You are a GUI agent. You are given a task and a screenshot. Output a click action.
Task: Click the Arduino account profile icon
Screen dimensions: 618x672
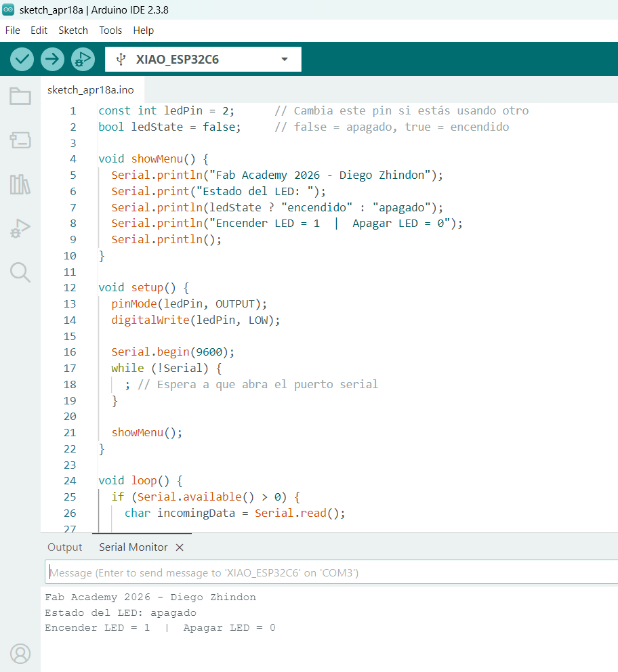pyautogui.click(x=20, y=654)
